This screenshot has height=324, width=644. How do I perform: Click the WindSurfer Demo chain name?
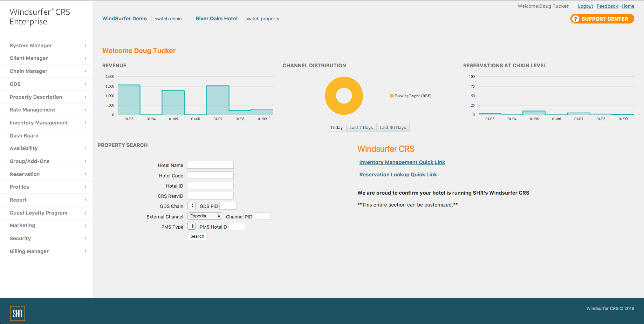pyautogui.click(x=124, y=19)
